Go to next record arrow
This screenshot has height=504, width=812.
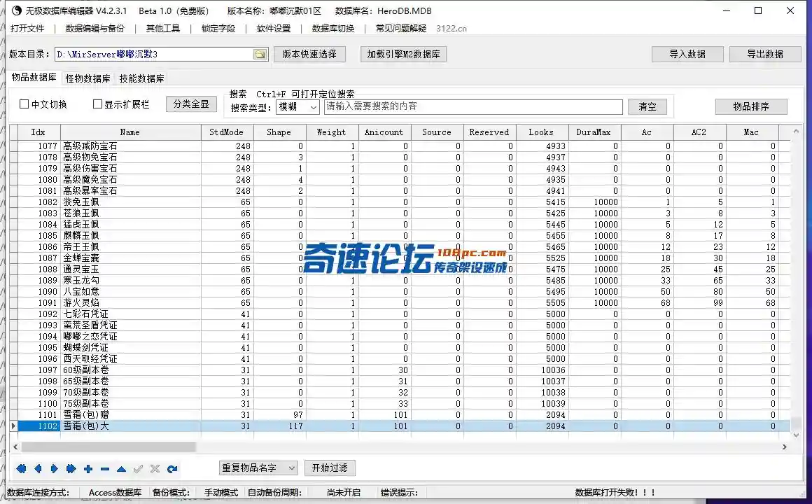55,469
